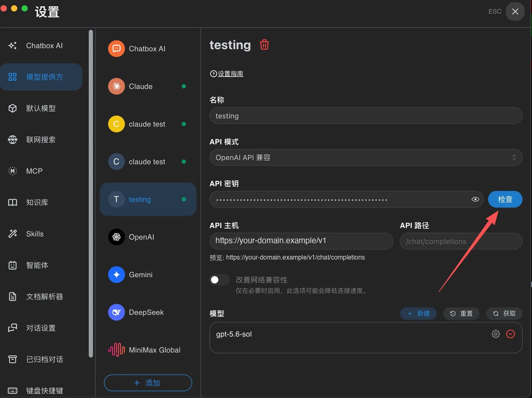Open 键盘快捷键 keyboard shortcuts section
532x398 pixels.
click(41, 390)
